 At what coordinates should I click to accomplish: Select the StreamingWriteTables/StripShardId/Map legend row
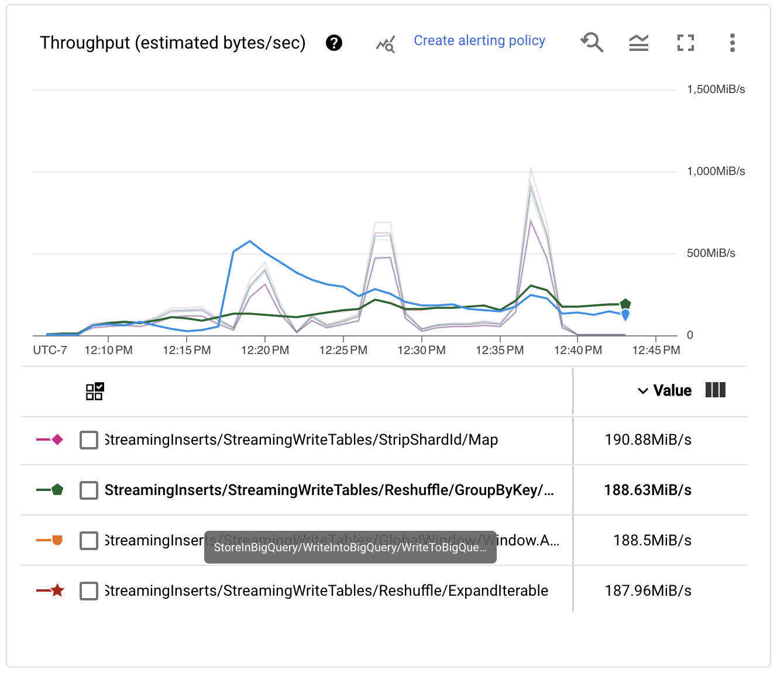301,440
